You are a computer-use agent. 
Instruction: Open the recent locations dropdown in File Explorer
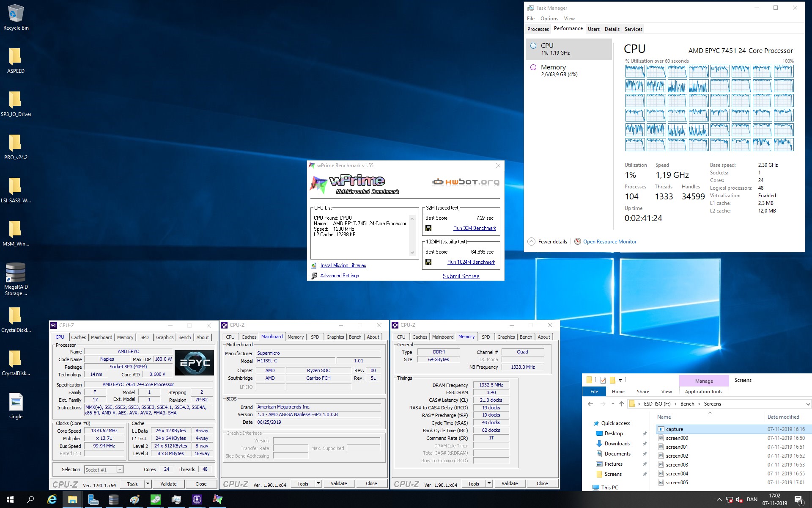pos(613,404)
